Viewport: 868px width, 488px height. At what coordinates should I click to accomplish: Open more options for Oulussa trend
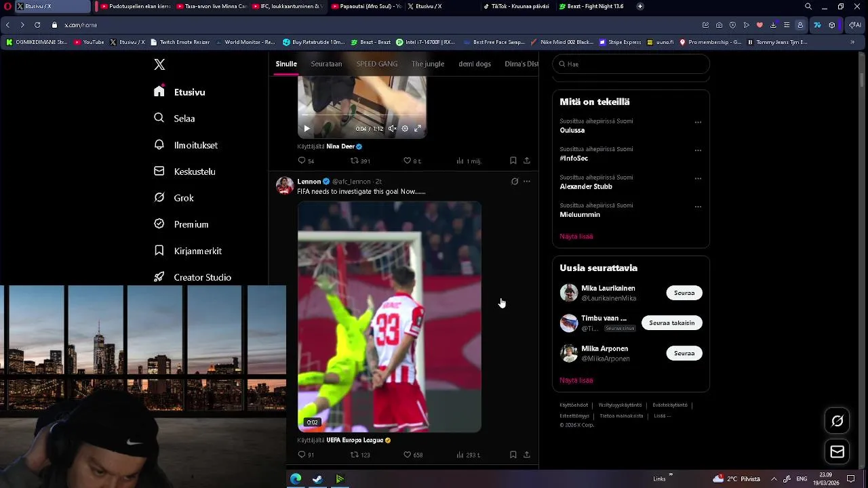pos(698,123)
